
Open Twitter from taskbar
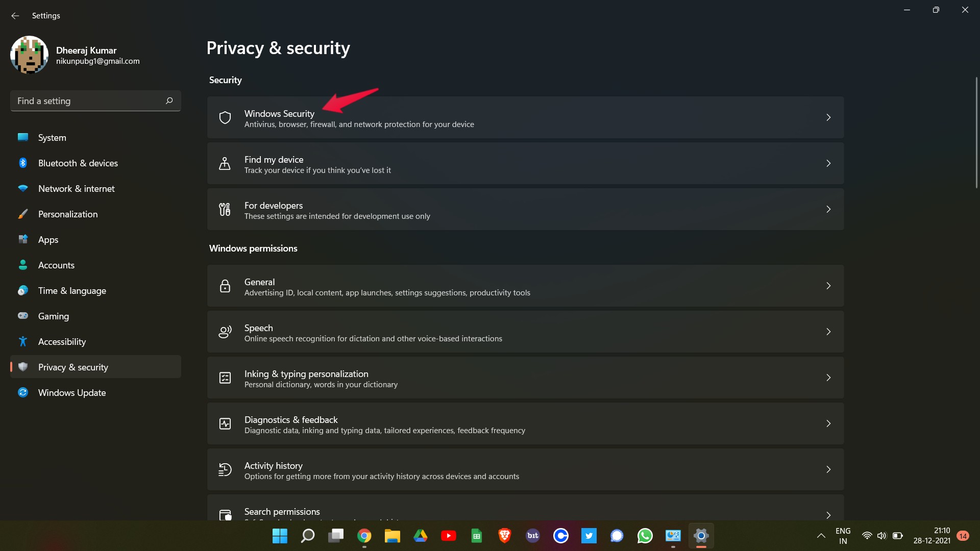[589, 536]
